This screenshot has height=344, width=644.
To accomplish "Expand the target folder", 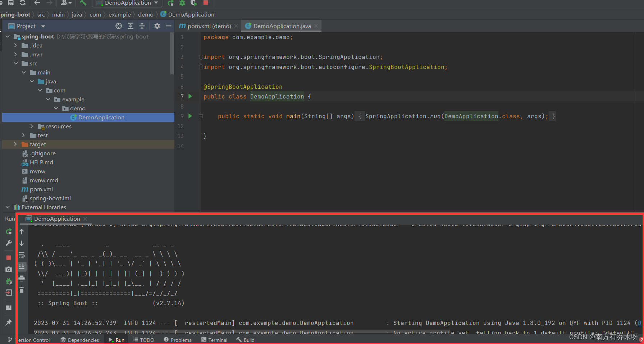I will [15, 144].
